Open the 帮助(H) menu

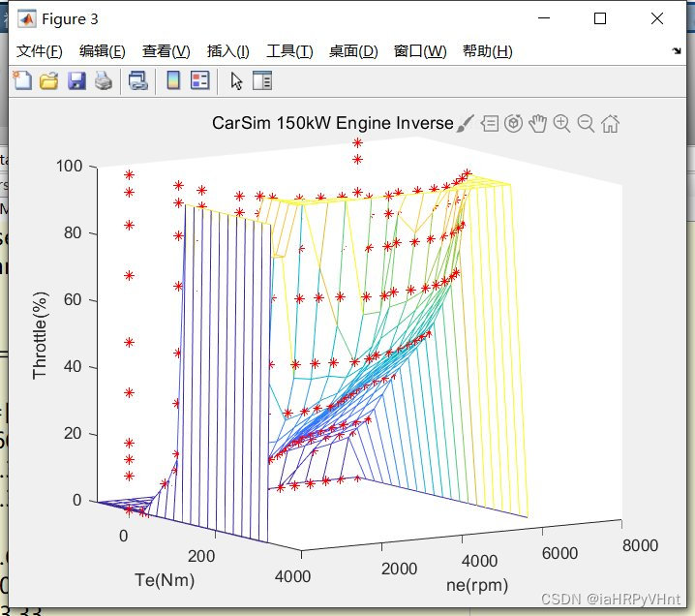coord(488,51)
